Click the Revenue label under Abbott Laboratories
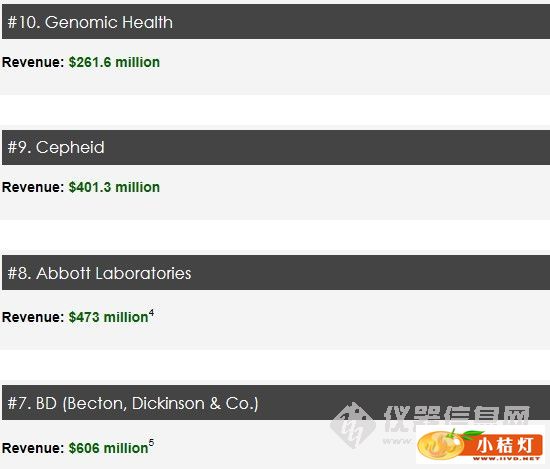 click(x=33, y=317)
